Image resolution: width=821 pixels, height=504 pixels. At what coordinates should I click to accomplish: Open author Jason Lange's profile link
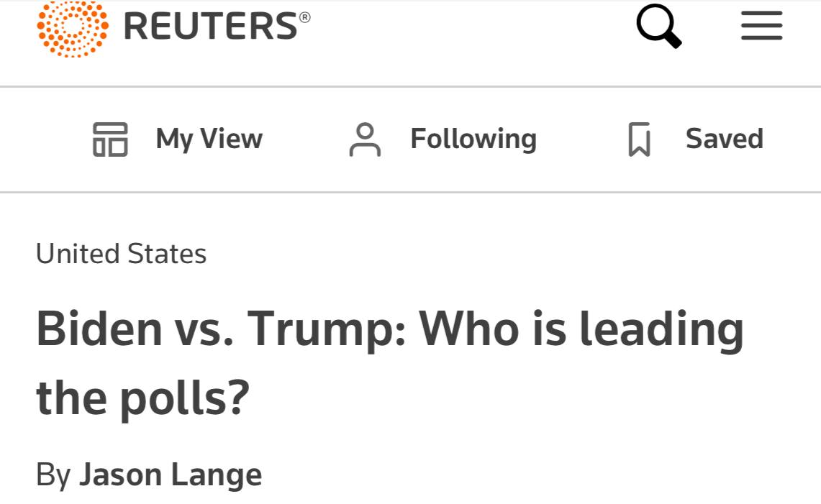(x=171, y=475)
